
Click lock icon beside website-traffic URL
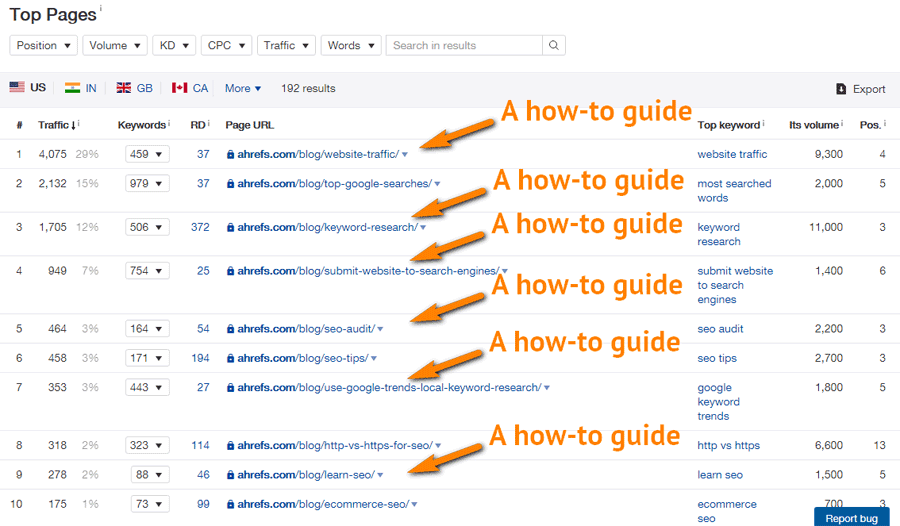click(231, 154)
